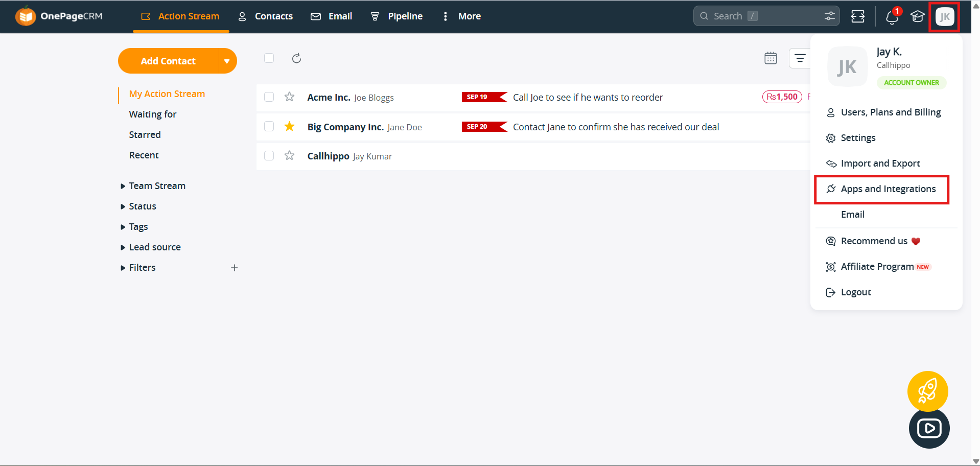Open the sort filter lines button
980x466 pixels.
pyautogui.click(x=800, y=58)
